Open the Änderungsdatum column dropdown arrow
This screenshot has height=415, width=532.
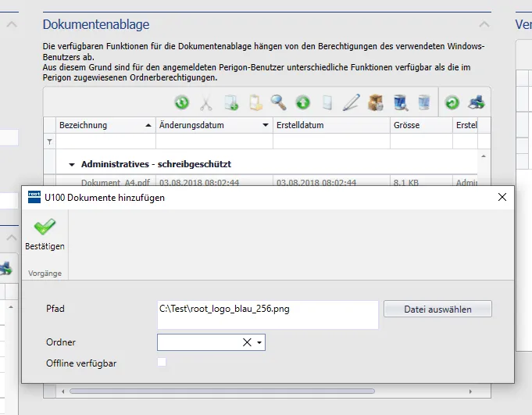266,125
